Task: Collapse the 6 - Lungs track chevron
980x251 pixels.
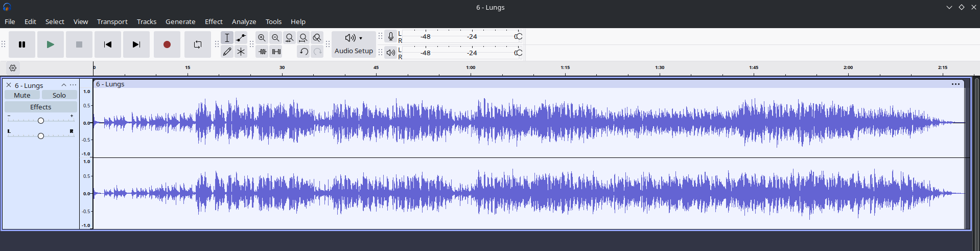Action: pos(64,85)
